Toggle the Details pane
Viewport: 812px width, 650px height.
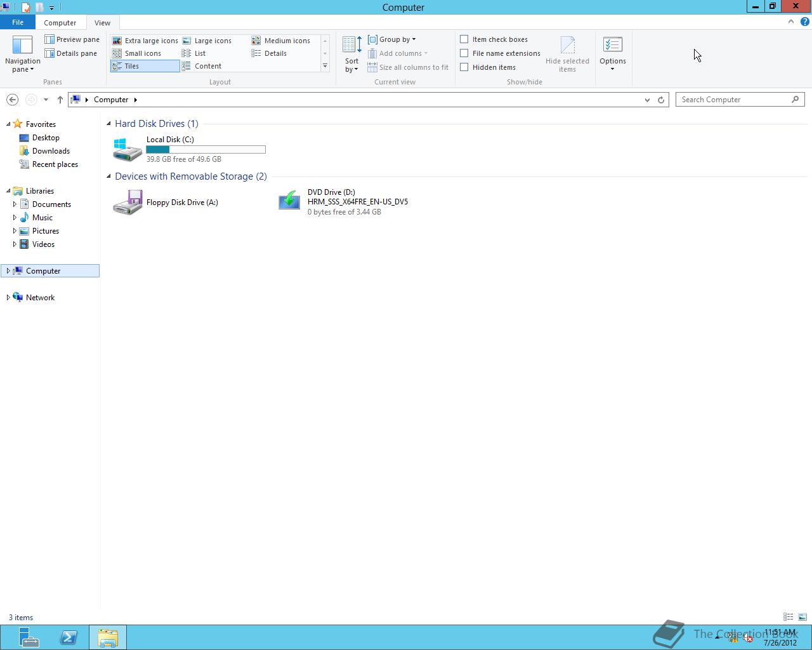point(70,53)
